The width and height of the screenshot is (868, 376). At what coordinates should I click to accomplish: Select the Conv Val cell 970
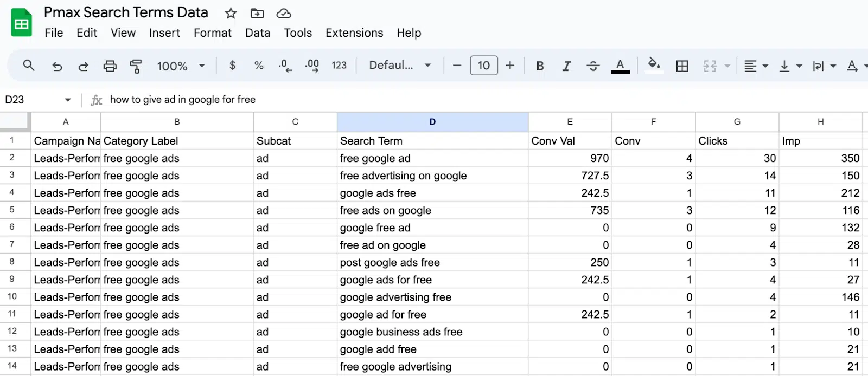click(x=570, y=158)
